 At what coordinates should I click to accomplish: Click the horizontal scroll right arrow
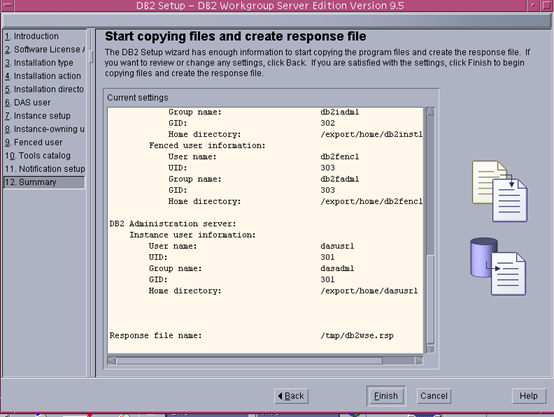pos(419,361)
